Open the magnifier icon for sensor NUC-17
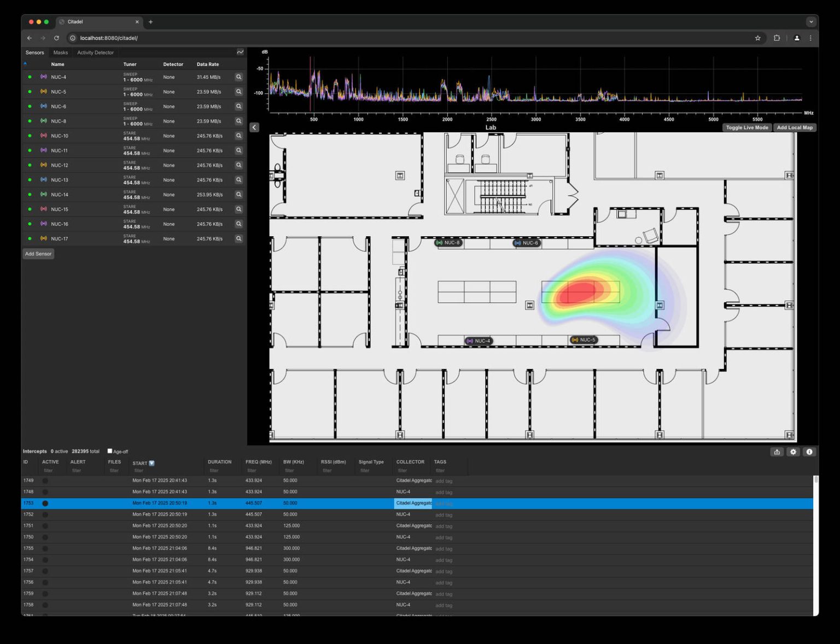This screenshot has width=840, height=644. pos(239,238)
